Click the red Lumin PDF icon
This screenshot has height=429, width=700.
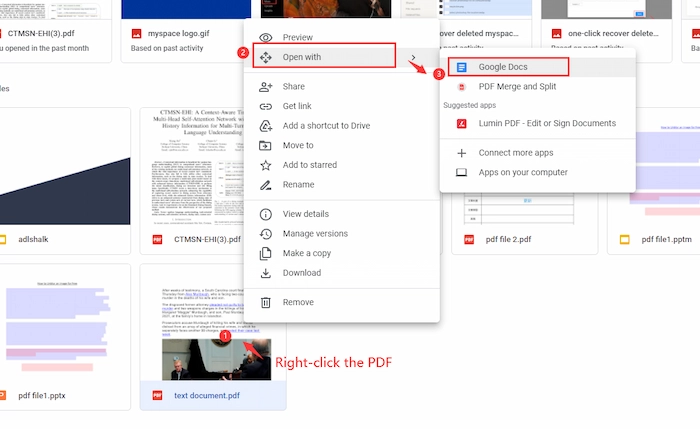point(462,123)
